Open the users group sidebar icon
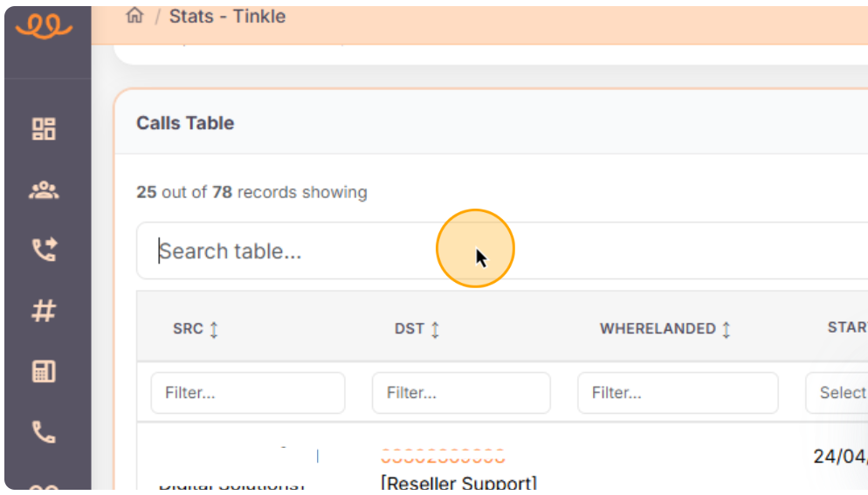Viewport: 868px width, 495px height. (x=44, y=190)
